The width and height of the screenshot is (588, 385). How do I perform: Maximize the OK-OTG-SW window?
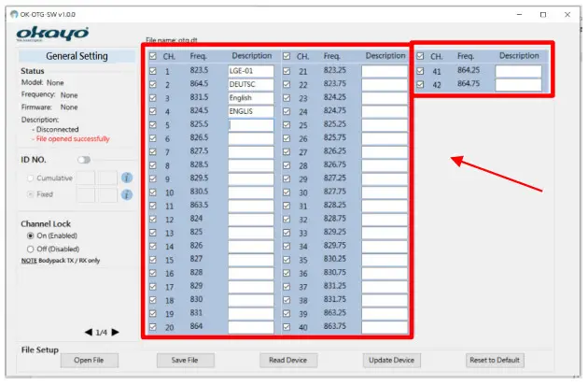tap(543, 14)
